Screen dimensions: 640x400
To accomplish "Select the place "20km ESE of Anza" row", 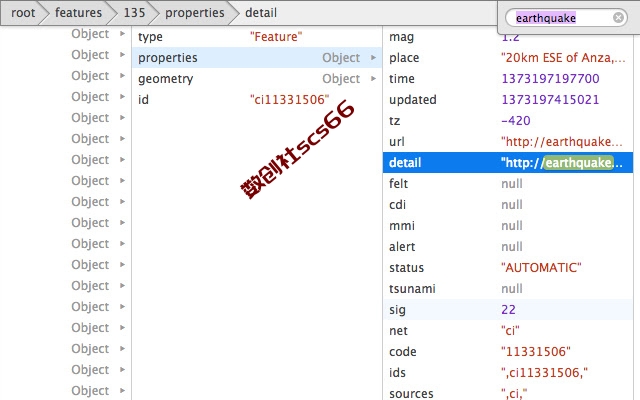I will (508, 58).
